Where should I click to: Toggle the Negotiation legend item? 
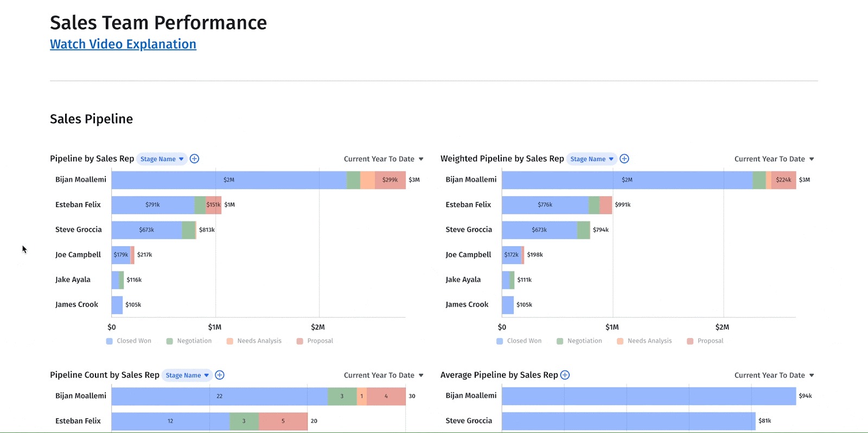(189, 340)
